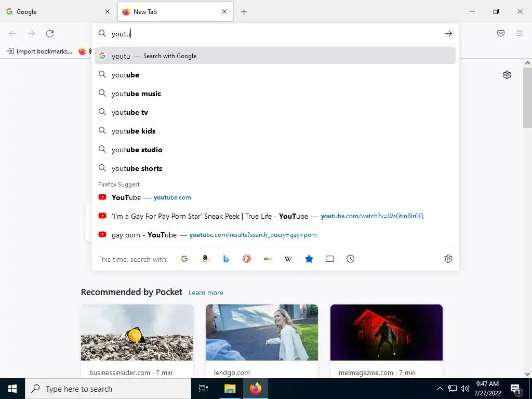Close the New Tab tab
This screenshot has height=399, width=532.
click(224, 11)
